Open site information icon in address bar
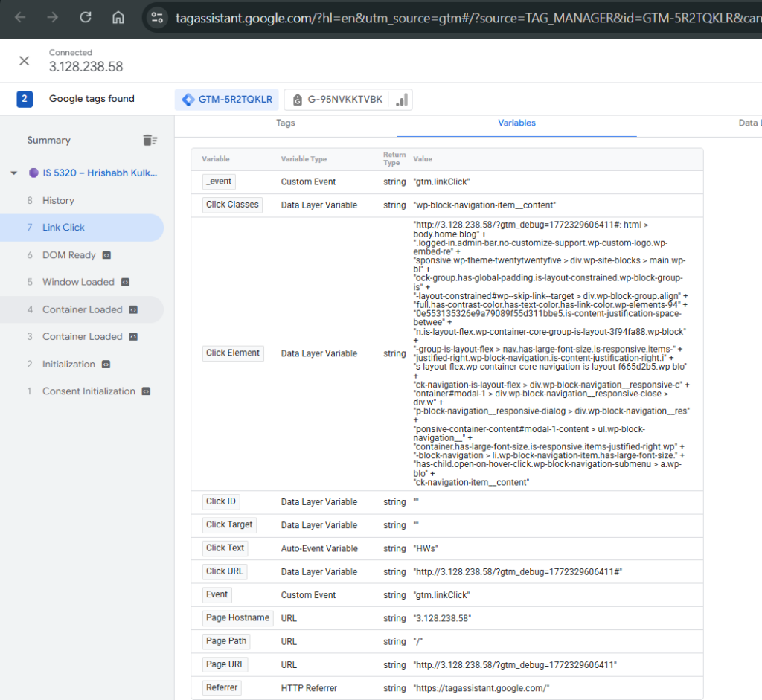762x700 pixels. point(156,18)
